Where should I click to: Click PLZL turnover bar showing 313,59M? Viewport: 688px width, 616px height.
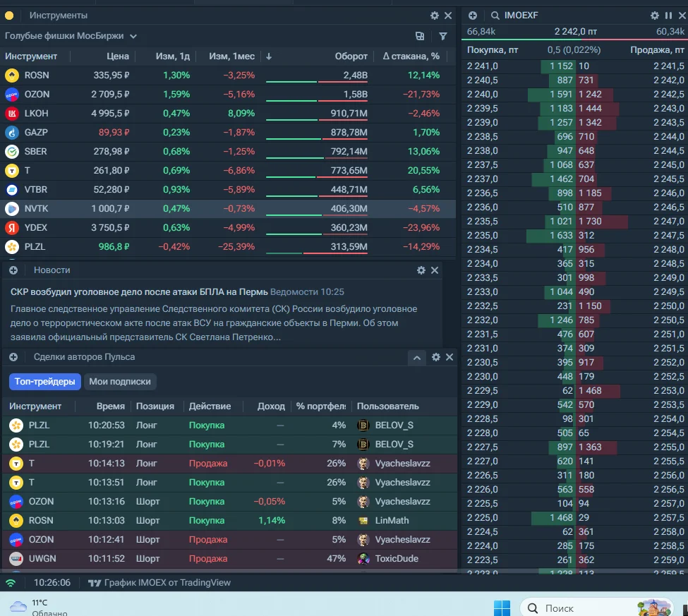click(x=316, y=253)
